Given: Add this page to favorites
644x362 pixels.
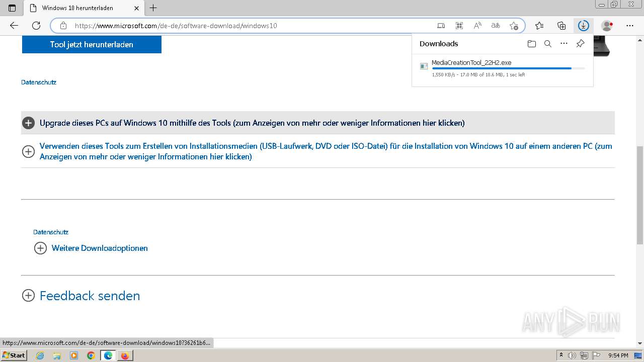Looking at the screenshot, I should tap(514, 26).
